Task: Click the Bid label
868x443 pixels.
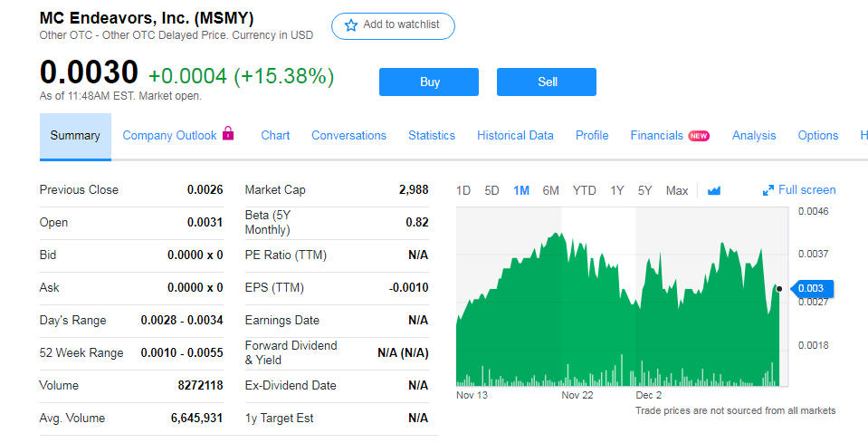Action: tap(48, 255)
